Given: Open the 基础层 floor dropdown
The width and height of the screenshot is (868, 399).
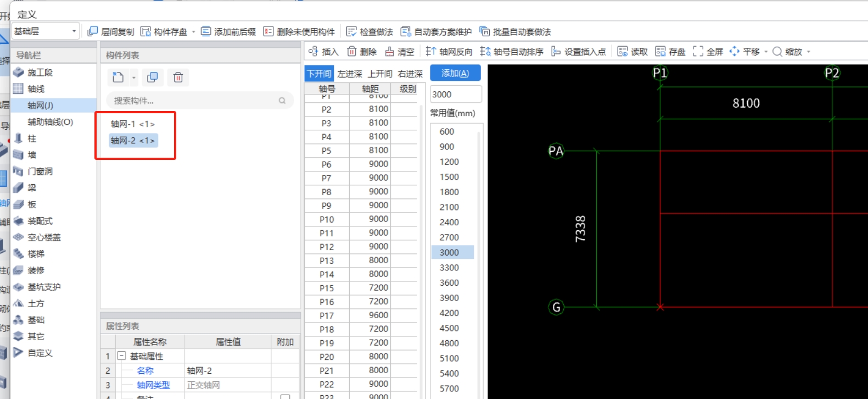Looking at the screenshot, I should [x=46, y=31].
